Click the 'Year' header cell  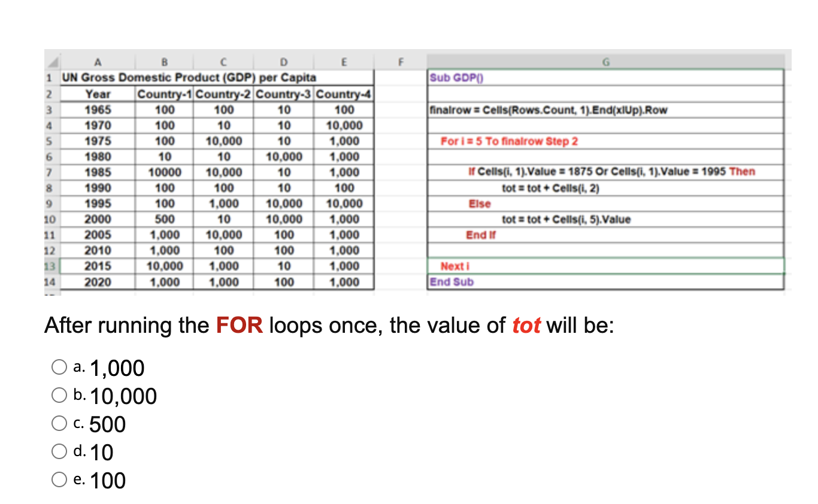(x=96, y=95)
